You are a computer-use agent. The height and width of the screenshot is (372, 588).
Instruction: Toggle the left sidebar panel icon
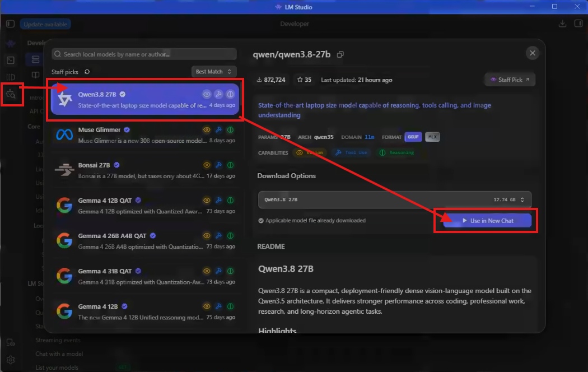[11, 24]
